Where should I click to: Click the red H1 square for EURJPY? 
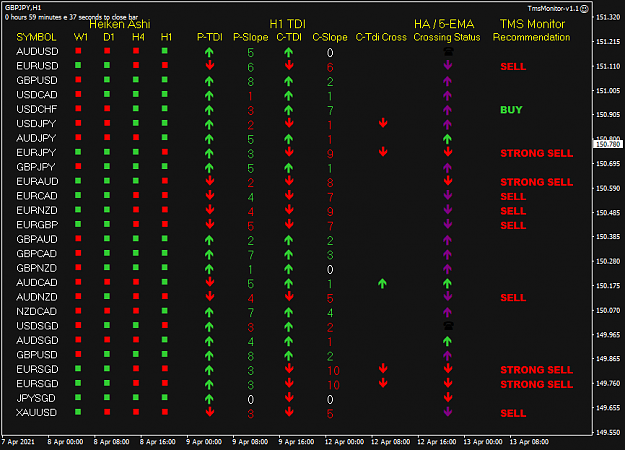pos(165,152)
